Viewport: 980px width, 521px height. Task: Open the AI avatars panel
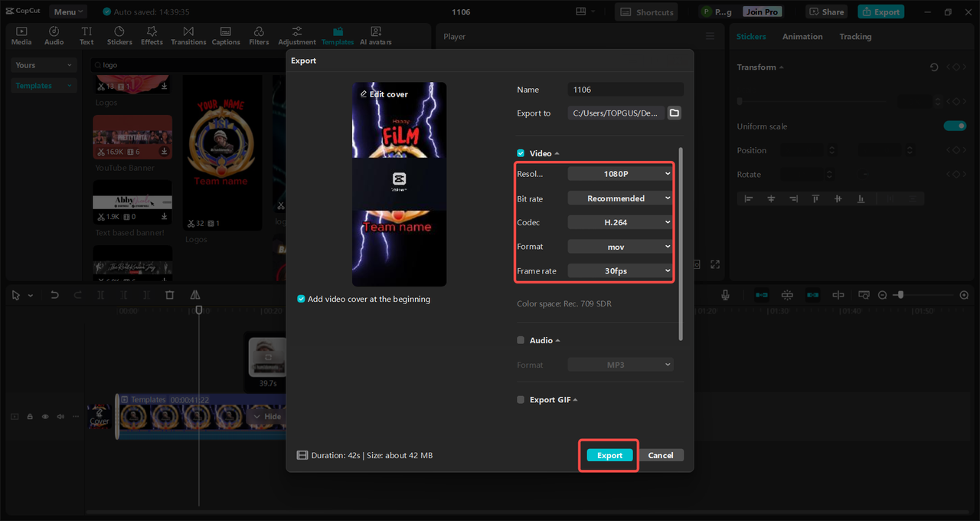(x=376, y=35)
